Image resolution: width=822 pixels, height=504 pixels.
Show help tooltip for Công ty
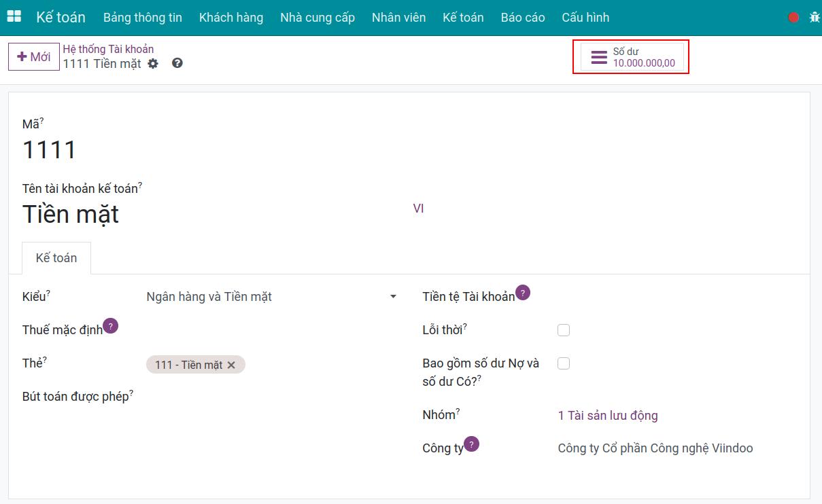tap(471, 444)
